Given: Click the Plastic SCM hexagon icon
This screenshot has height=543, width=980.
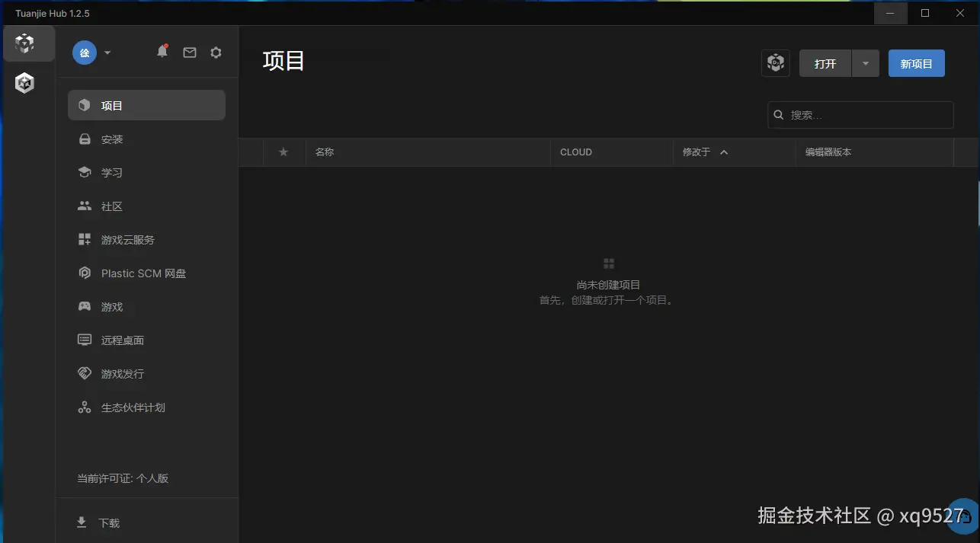Looking at the screenshot, I should tap(85, 273).
